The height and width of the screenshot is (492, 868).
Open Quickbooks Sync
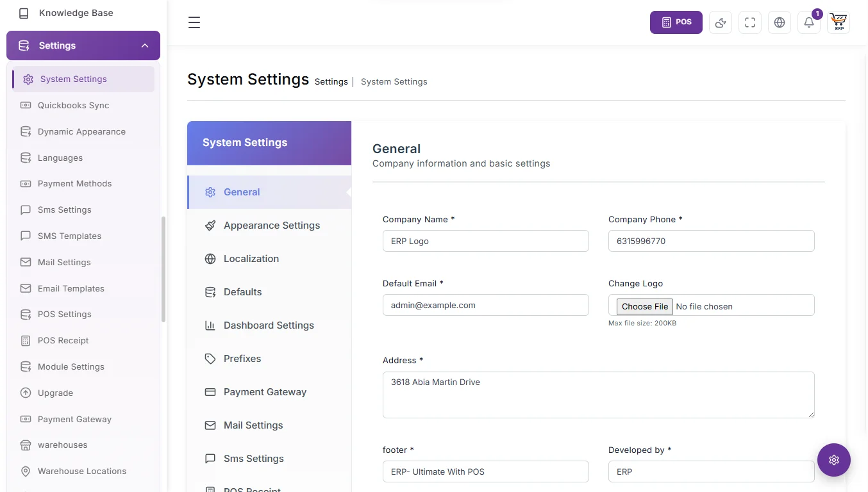coord(73,105)
